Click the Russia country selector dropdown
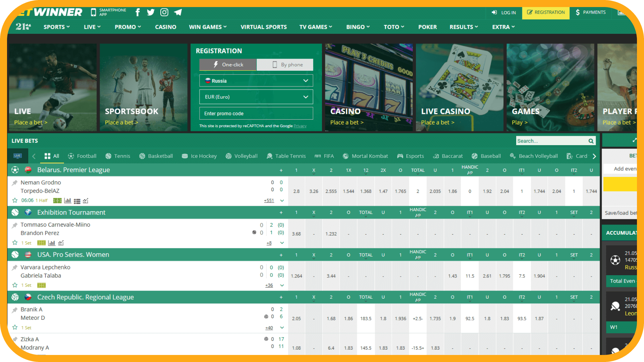The height and width of the screenshot is (362, 644). 255,80
